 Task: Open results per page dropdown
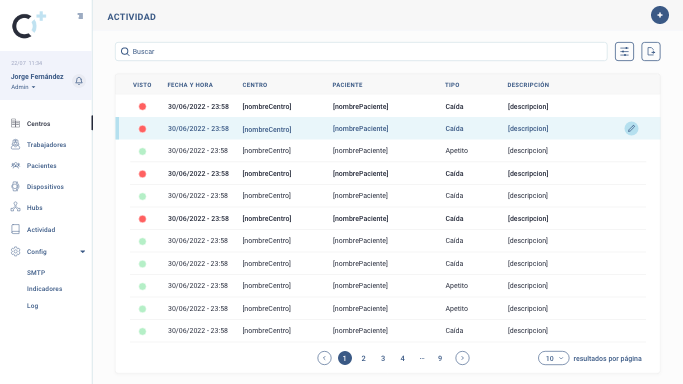point(553,358)
